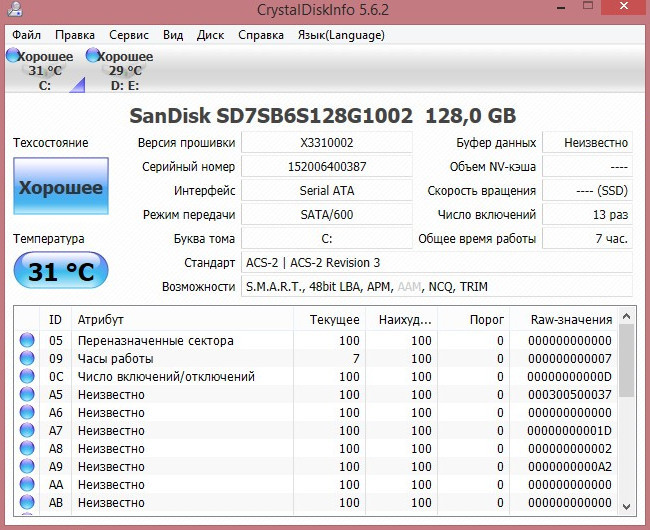Click raw value 0000000000A2
This screenshot has width=650, height=530.
click(570, 467)
